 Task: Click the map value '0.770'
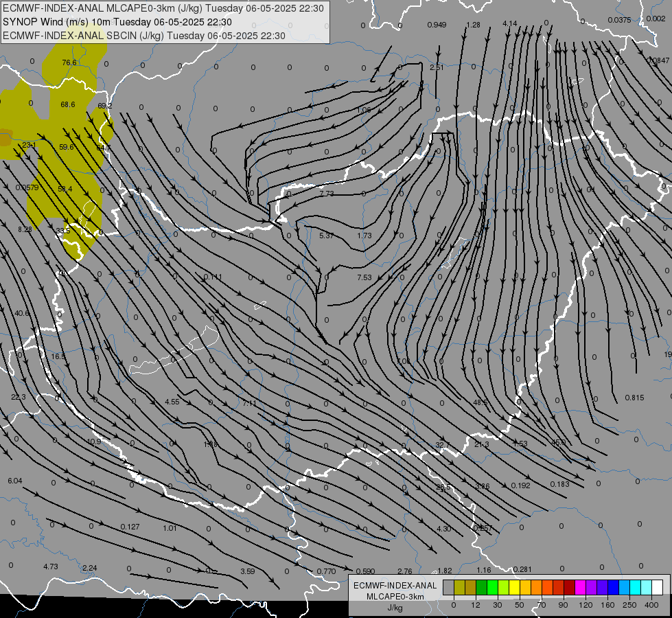point(326,571)
